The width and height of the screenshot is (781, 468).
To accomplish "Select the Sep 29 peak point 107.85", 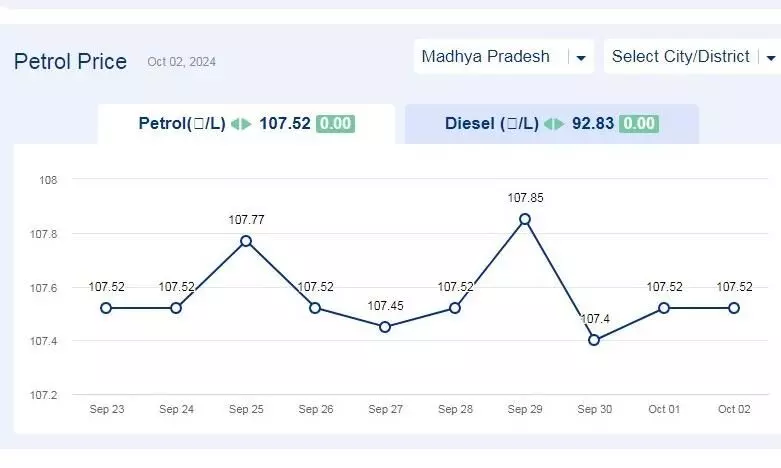I will click(524, 219).
